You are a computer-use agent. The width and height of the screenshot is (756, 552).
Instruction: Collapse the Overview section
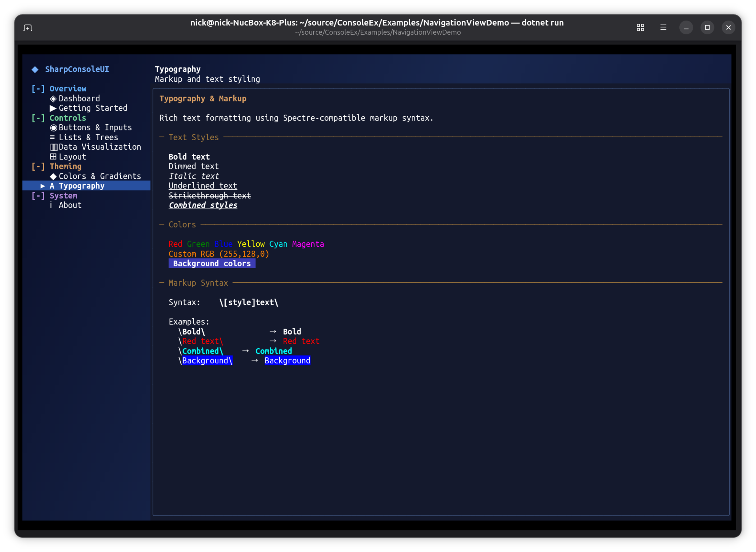point(38,89)
